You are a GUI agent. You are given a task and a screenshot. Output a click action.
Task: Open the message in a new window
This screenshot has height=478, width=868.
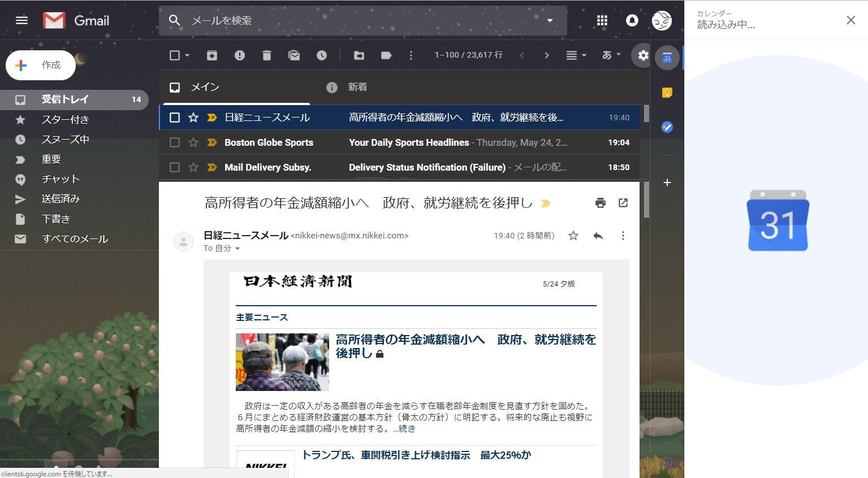pos(623,203)
